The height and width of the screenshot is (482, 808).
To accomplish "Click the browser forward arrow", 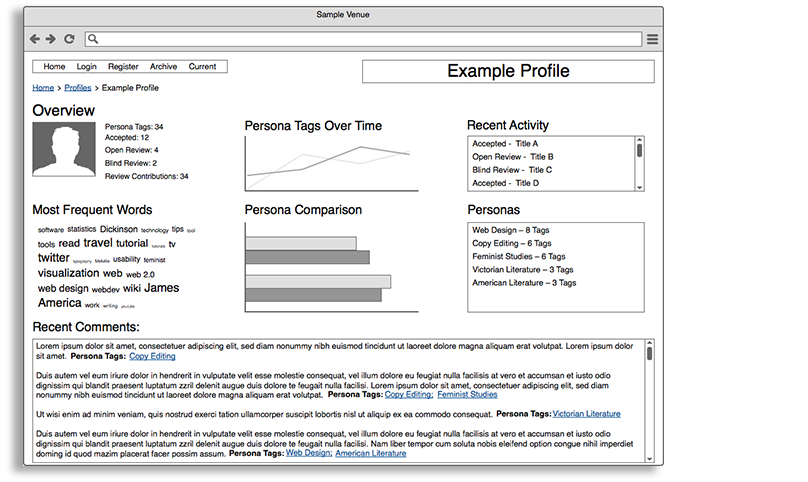I will click(x=50, y=39).
